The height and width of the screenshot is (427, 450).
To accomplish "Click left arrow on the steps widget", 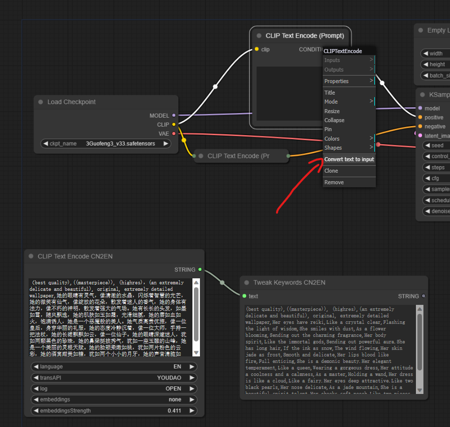I will coord(428,167).
